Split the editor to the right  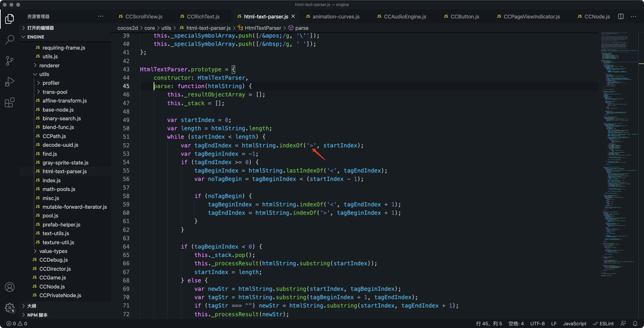(x=621, y=16)
